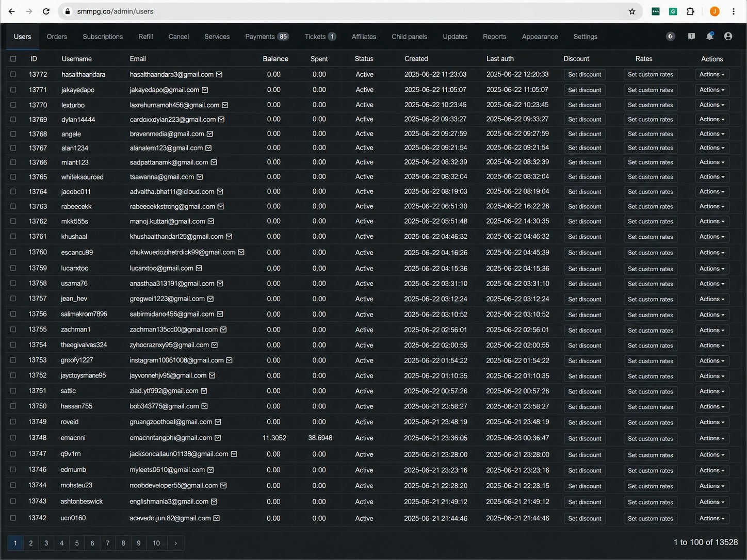View site information lock icon

pos(68,11)
